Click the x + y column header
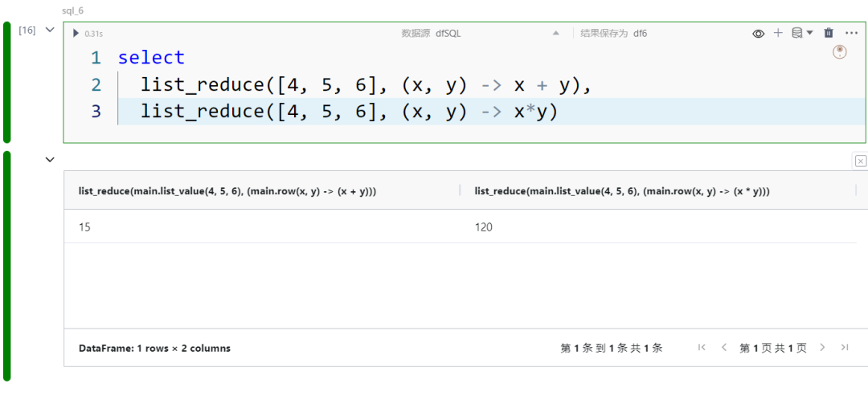The image size is (868, 404). tap(262, 190)
